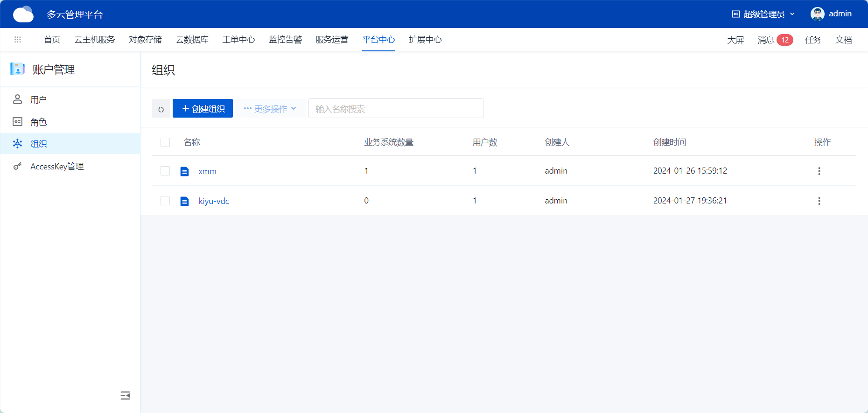The height and width of the screenshot is (413, 868).
Task: Click the refresh icon beside 创建组织
Action: click(161, 109)
